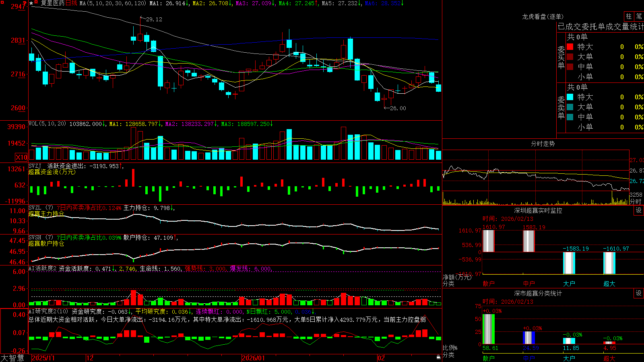Click the 日线 period label
This screenshot has width=644, height=362.
point(71,3)
